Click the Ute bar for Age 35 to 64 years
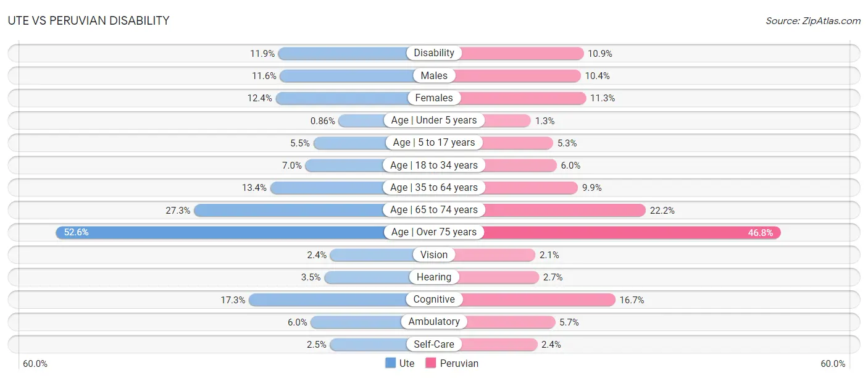This screenshot has height=378, width=868. pyautogui.click(x=328, y=187)
